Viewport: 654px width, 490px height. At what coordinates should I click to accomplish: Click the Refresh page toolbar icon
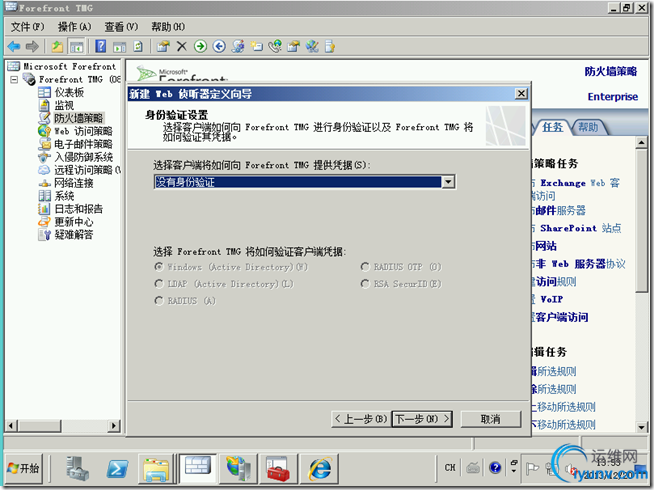point(138,46)
